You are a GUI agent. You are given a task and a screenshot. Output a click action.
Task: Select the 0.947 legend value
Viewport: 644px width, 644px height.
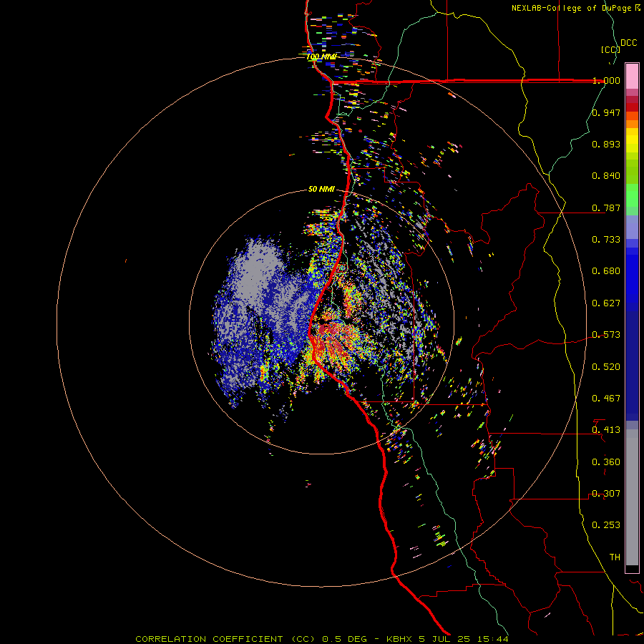point(606,112)
